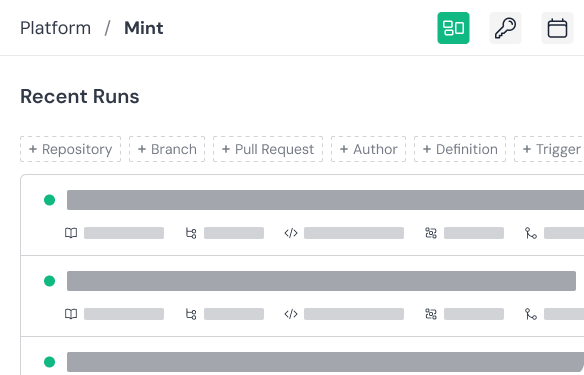Click second run's code definition icon
584x375 pixels.
[x=291, y=314]
